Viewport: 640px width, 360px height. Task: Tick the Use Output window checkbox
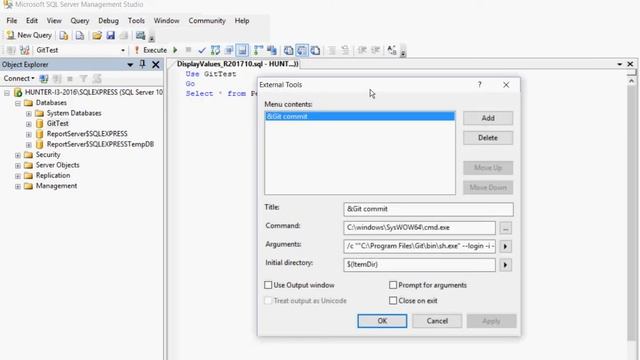pyautogui.click(x=268, y=285)
